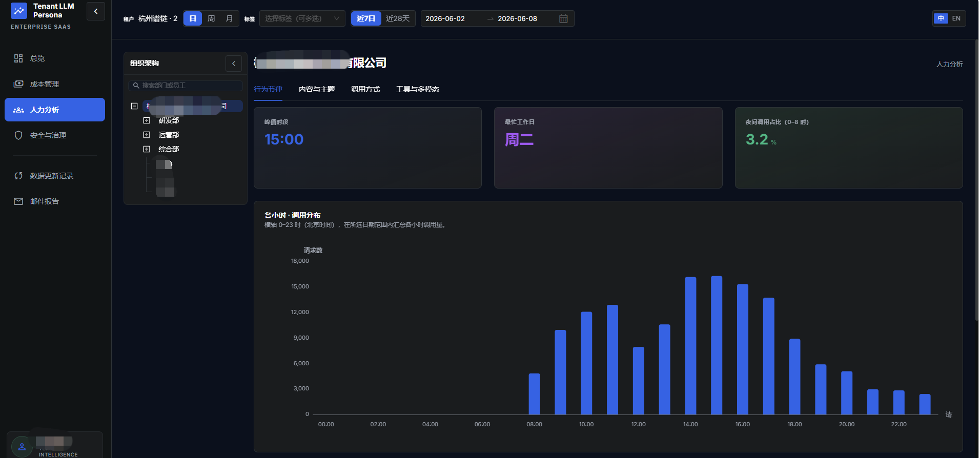The height and width of the screenshot is (458, 980).
Task: Select the 近28天 range
Action: coord(398,18)
